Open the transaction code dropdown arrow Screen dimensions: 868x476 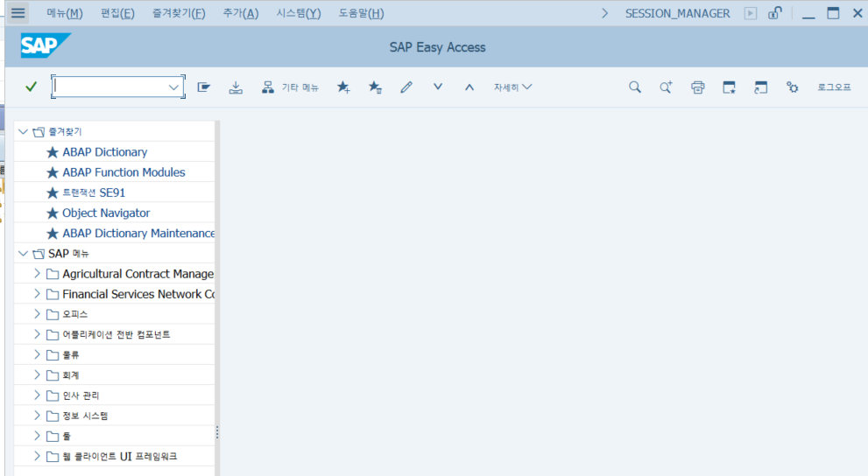coord(173,87)
